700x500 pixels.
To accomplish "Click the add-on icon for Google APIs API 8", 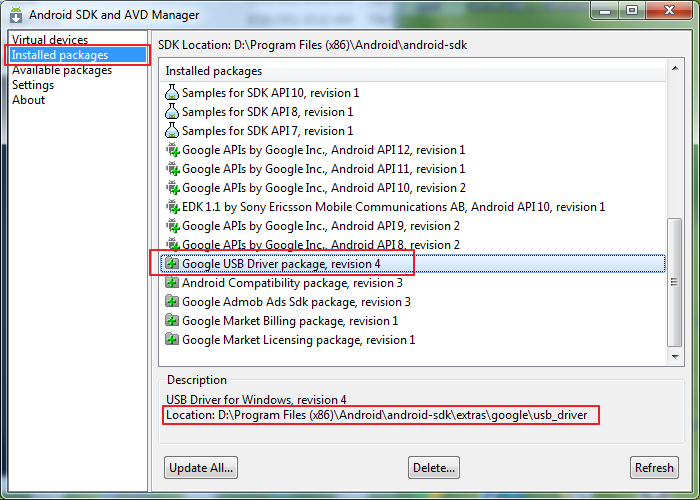I will [x=172, y=245].
